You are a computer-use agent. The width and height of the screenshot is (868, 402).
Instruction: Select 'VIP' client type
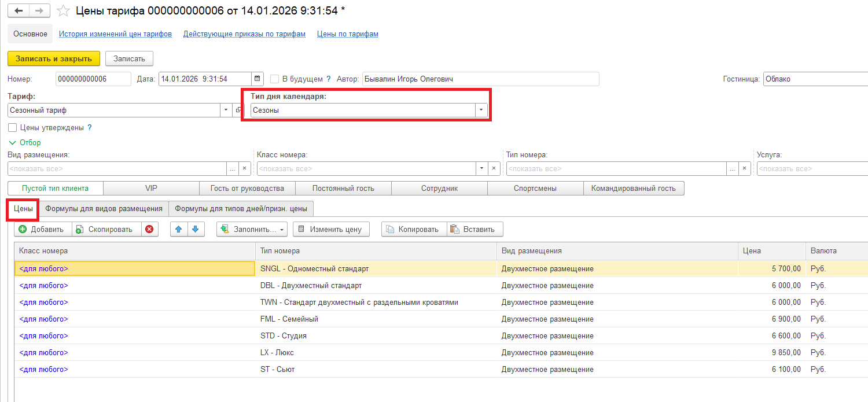pyautogui.click(x=152, y=189)
